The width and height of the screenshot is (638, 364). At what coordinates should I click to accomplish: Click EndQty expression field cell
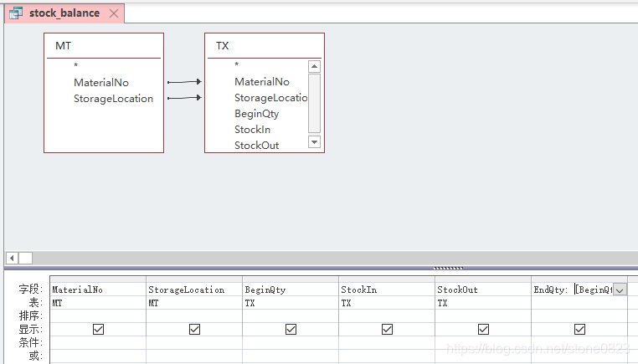click(x=572, y=290)
